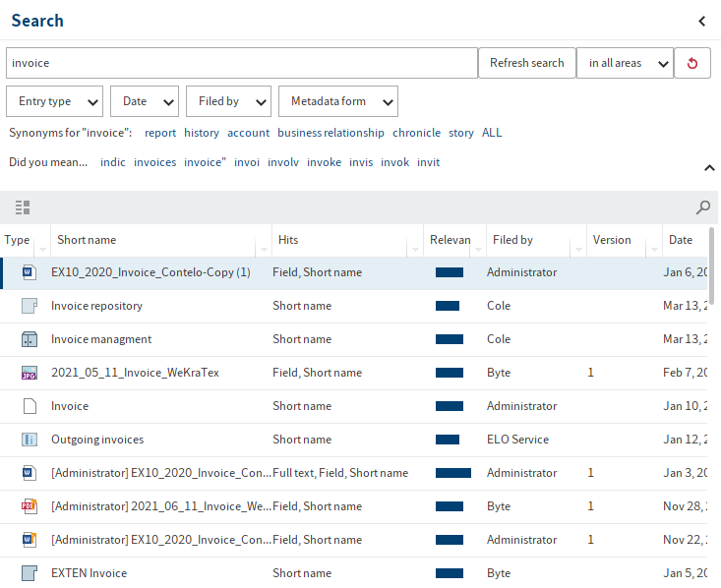Click suggestion 'invok'
Viewport: 721px width, 588px height.
point(395,162)
